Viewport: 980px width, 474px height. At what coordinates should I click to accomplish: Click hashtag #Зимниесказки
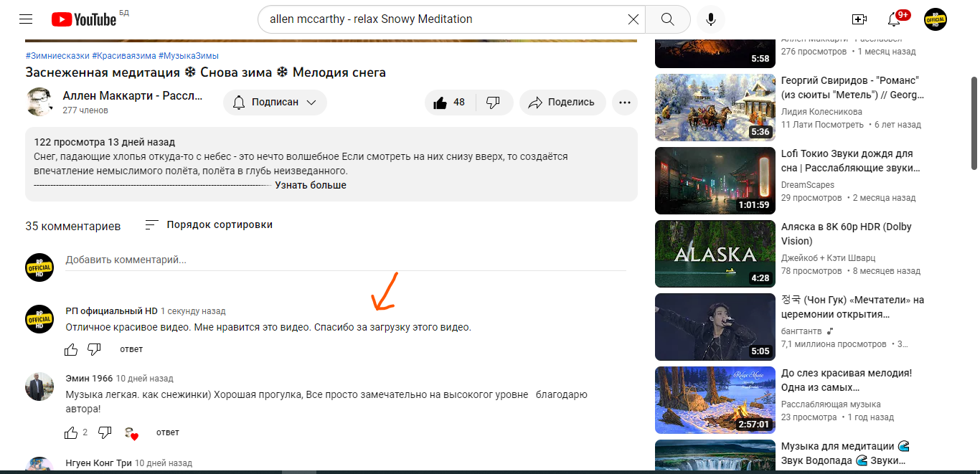57,56
